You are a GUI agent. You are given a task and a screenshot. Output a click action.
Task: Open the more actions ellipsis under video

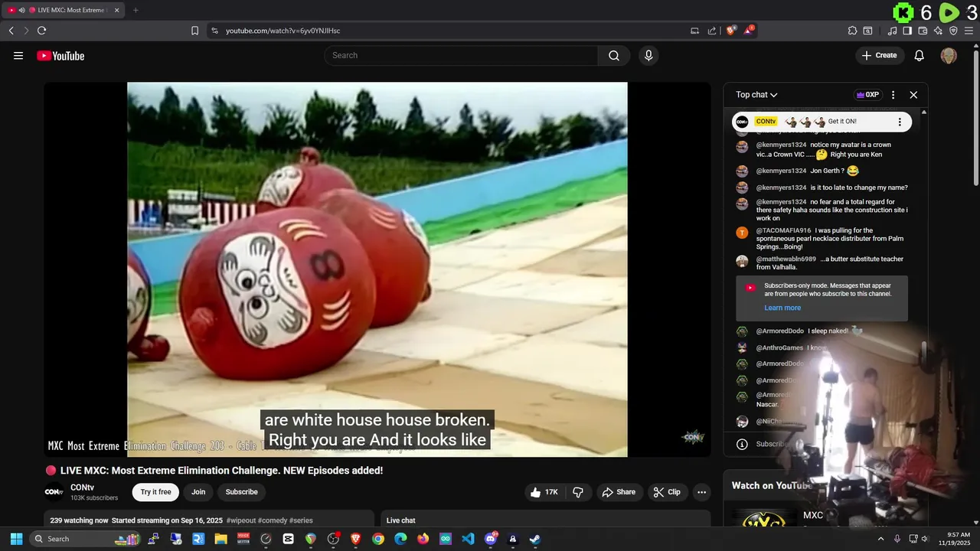tap(701, 492)
